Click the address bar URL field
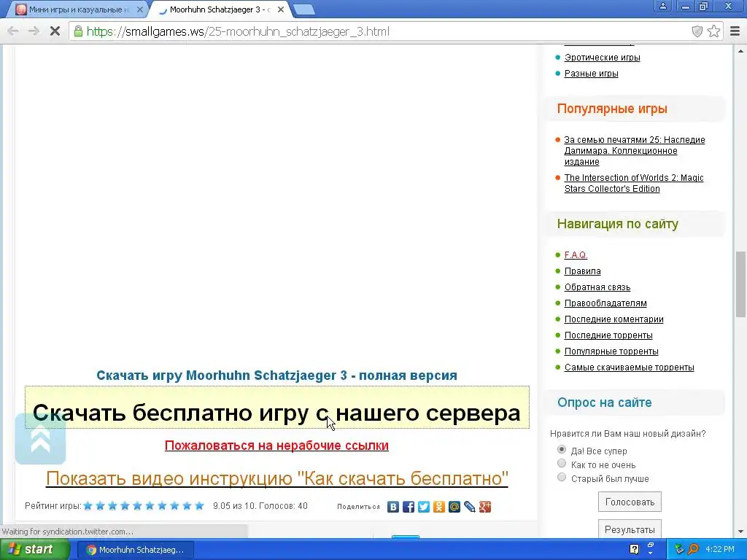 click(381, 31)
